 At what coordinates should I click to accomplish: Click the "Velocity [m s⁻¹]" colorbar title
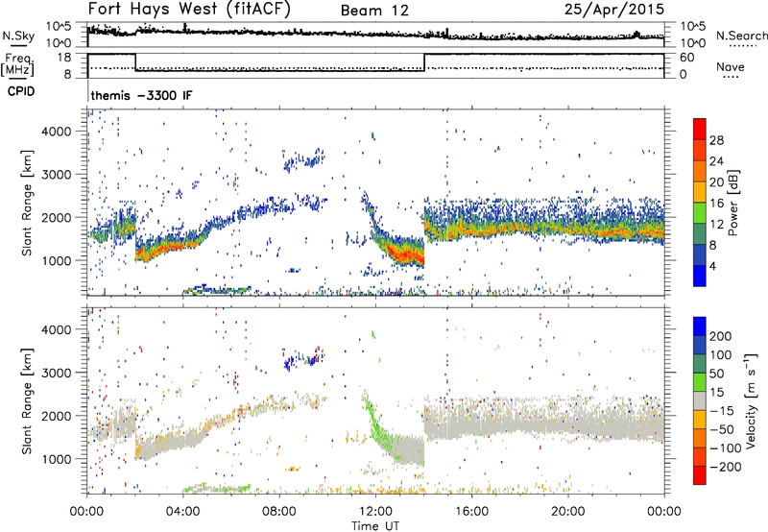751,400
